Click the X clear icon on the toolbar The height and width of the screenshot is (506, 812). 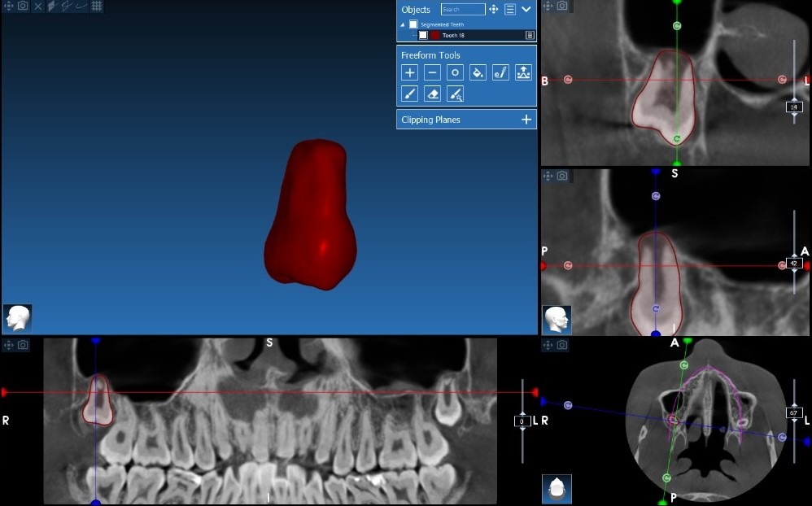[38, 7]
